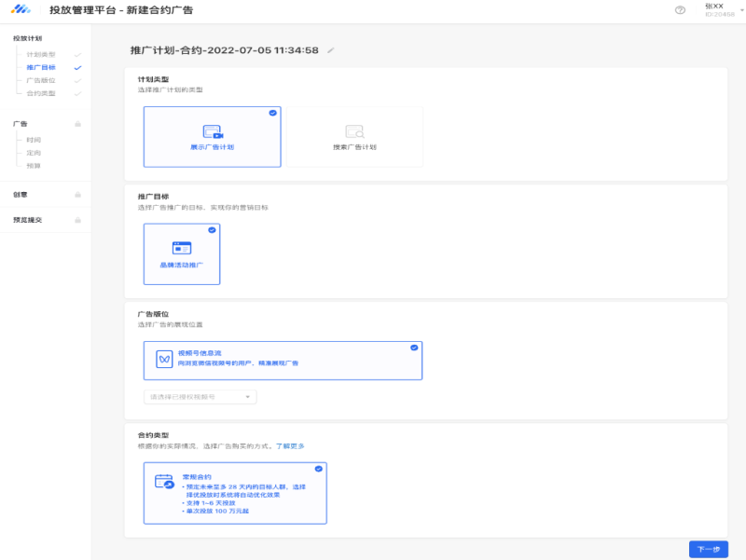746x560 pixels.
Task: Click the 视频号信息流 butterfly icon
Action: click(x=162, y=359)
